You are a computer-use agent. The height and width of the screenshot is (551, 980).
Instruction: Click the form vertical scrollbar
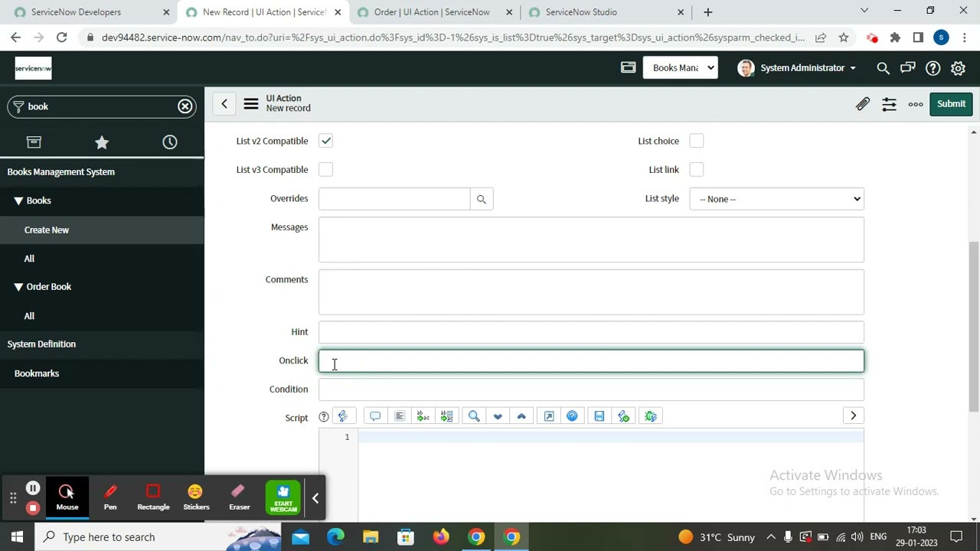pos(973,328)
